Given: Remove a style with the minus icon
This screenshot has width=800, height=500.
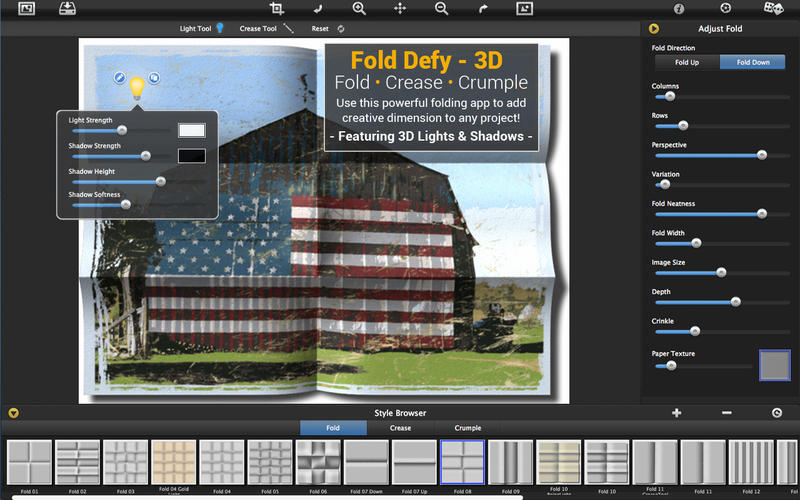Looking at the screenshot, I should pyautogui.click(x=727, y=413).
